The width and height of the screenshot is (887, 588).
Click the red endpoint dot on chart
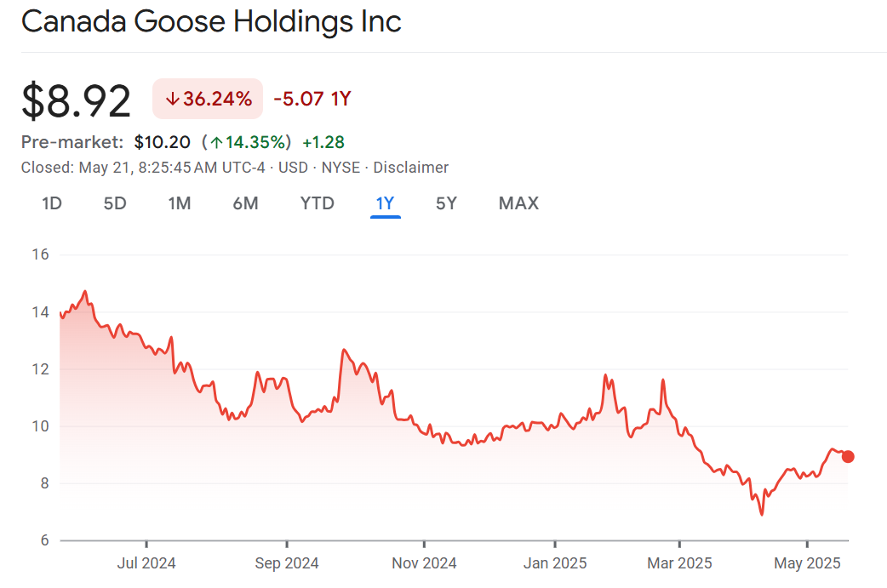point(848,457)
